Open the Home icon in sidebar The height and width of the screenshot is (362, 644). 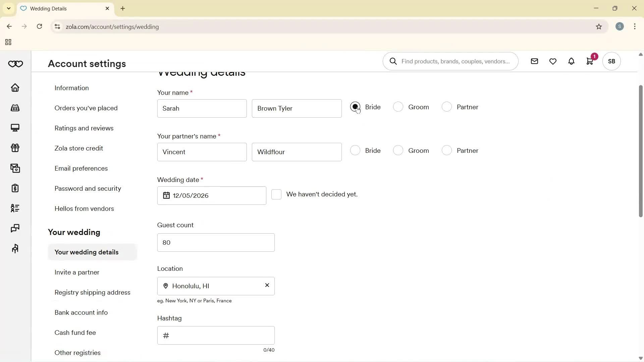[15, 87]
